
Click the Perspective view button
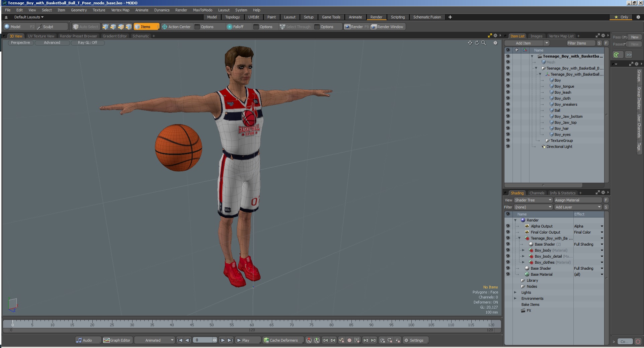pos(20,43)
